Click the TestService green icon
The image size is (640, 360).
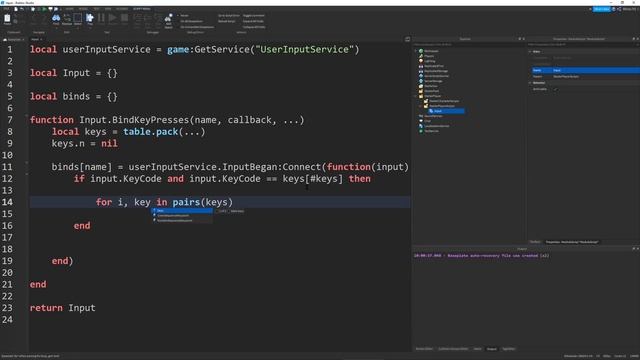click(421, 131)
